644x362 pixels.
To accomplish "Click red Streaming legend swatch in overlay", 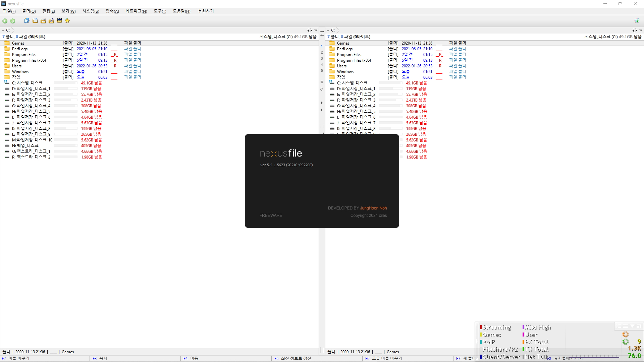I will coord(481,327).
